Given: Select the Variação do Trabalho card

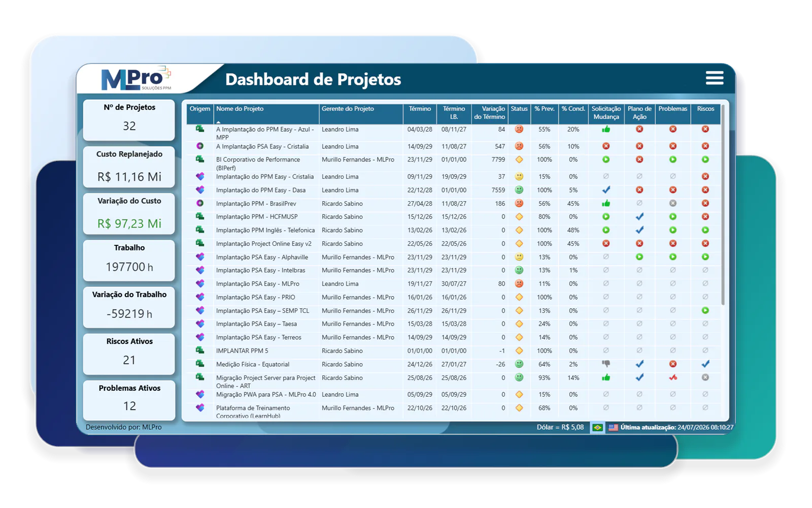Looking at the screenshot, I should click(x=129, y=307).
